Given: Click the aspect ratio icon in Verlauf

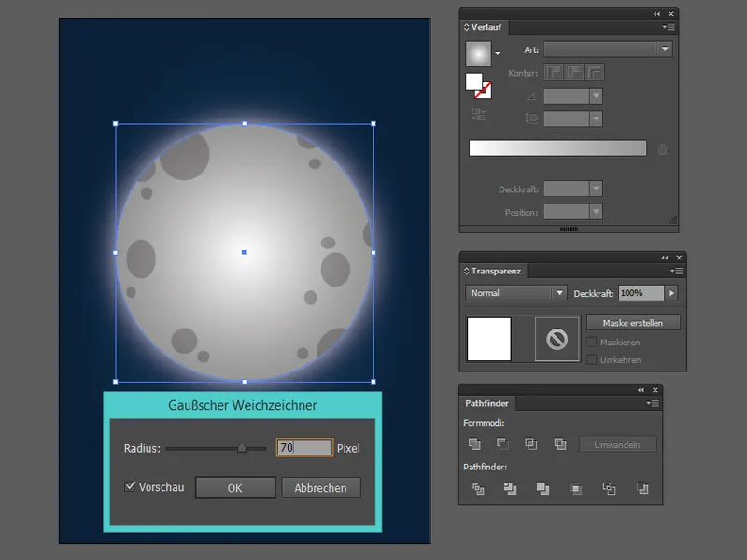Looking at the screenshot, I should 531,119.
